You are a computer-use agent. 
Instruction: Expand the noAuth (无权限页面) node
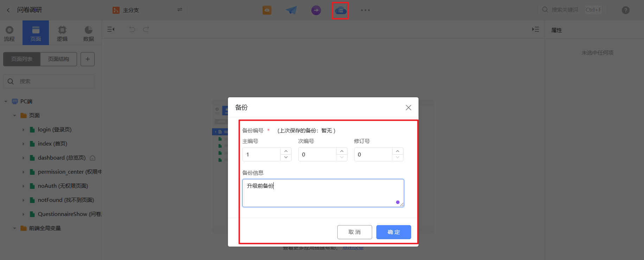click(x=23, y=186)
